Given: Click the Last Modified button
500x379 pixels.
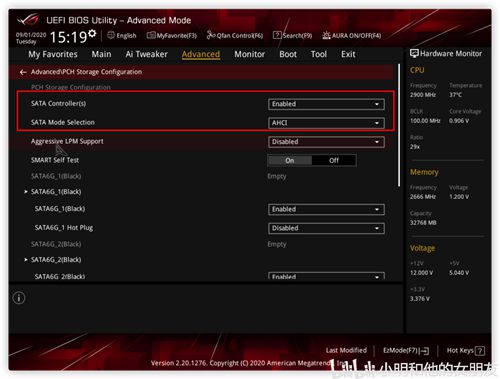Looking at the screenshot, I should tap(346, 351).
